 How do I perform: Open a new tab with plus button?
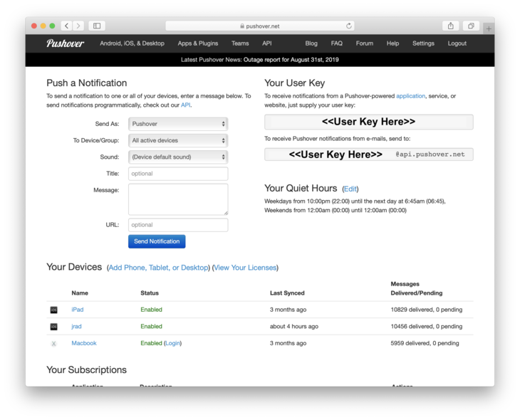[489, 29]
